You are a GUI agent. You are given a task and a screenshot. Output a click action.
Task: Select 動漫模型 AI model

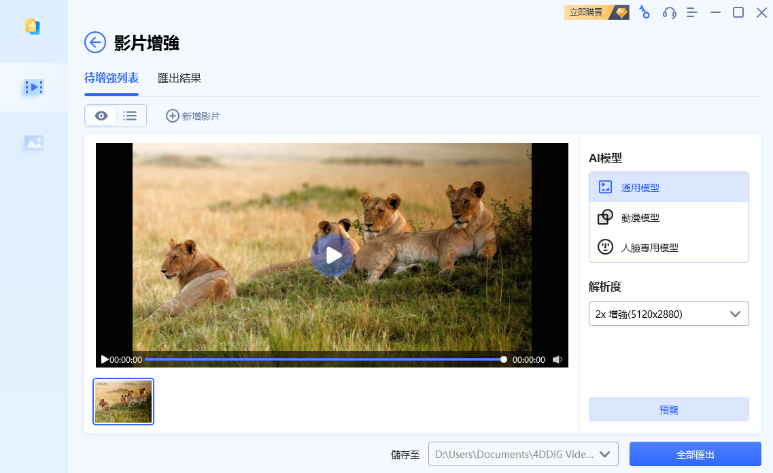(668, 218)
